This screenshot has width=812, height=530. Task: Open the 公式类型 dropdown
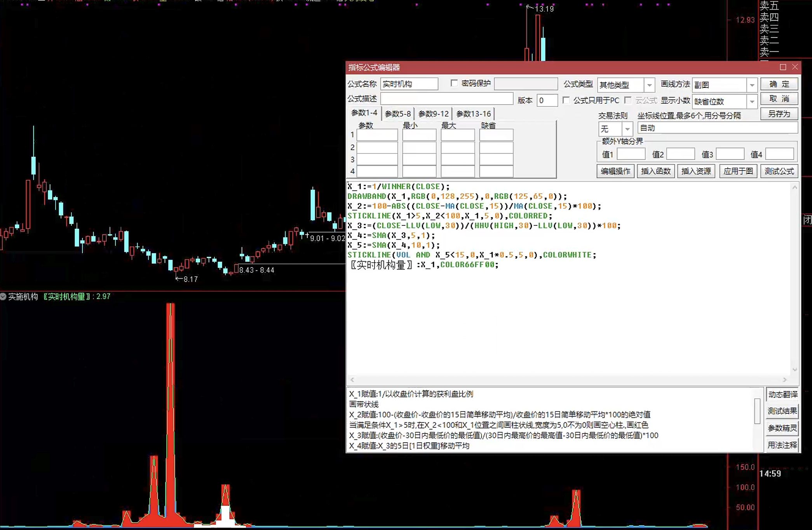click(x=649, y=85)
